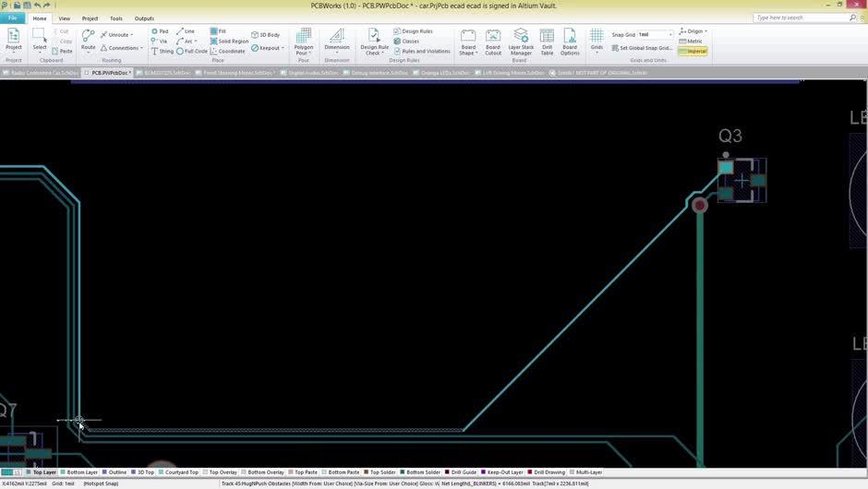Place a Fill
The image size is (868, 489).
click(218, 31)
